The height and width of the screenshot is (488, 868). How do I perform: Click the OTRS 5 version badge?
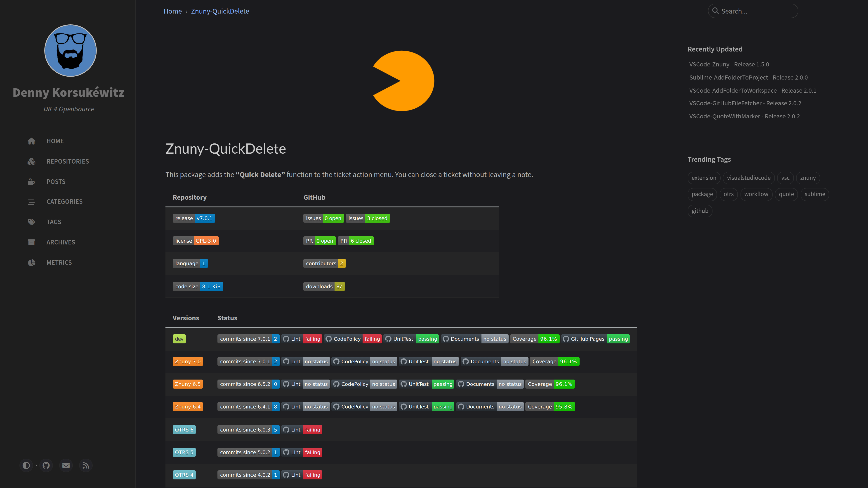coord(184,452)
